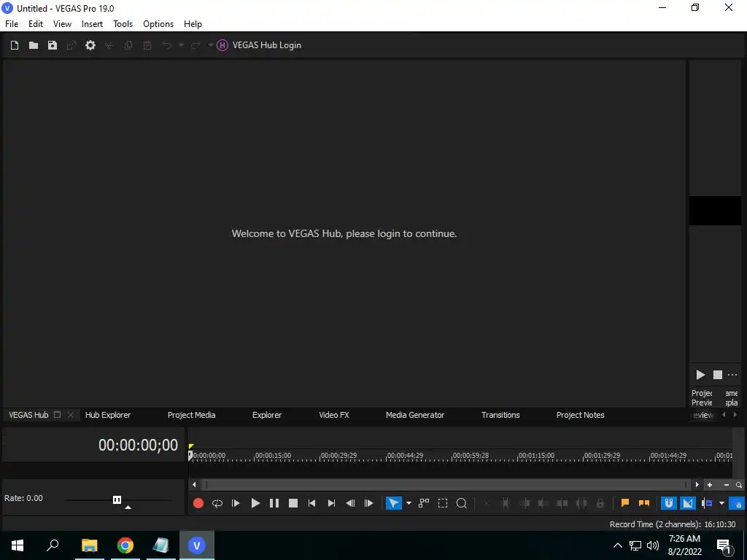Image resolution: width=747 pixels, height=560 pixels.
Task: Click the Render As export icon
Action: click(x=71, y=45)
